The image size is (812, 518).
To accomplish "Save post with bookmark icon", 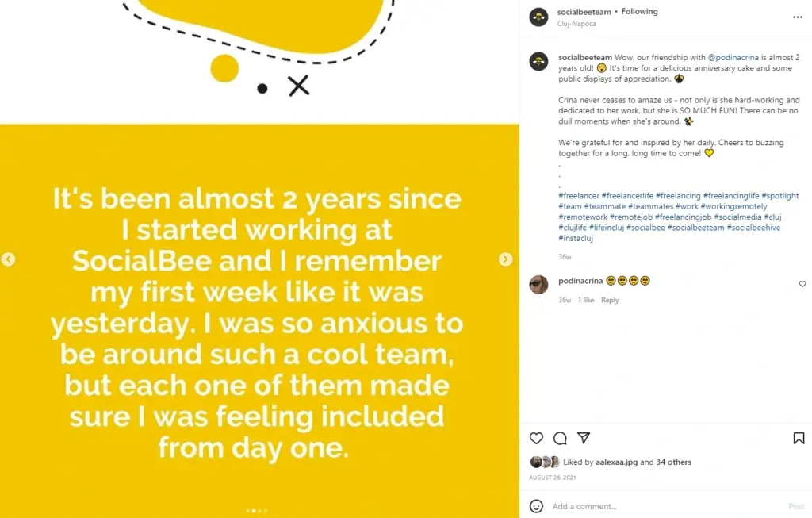I will coord(799,438).
